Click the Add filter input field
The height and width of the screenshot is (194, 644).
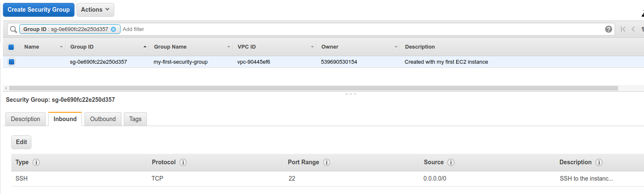tap(362, 29)
